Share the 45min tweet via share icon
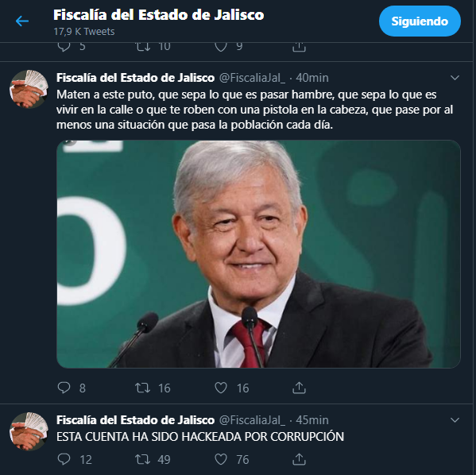This screenshot has height=475, width=476. [299, 459]
